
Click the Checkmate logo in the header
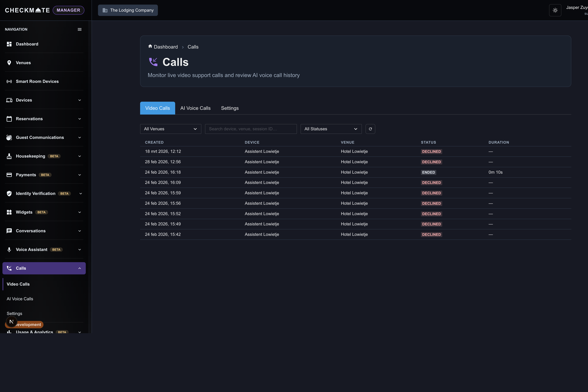tap(28, 10)
